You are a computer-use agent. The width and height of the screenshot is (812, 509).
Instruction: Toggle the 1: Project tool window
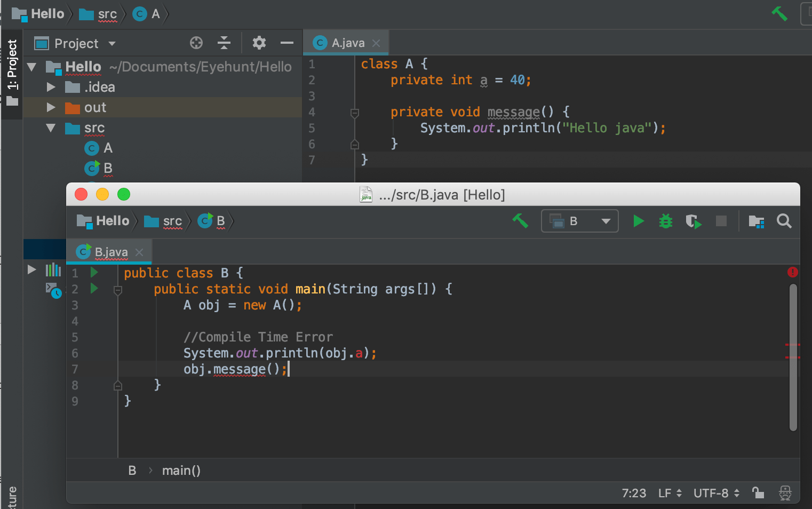tap(11, 69)
